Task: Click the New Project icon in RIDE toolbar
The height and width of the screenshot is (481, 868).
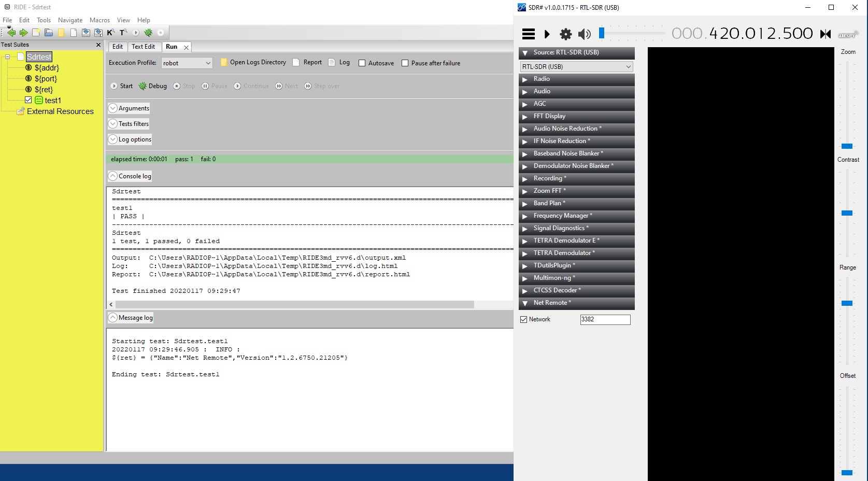Action: [36, 33]
